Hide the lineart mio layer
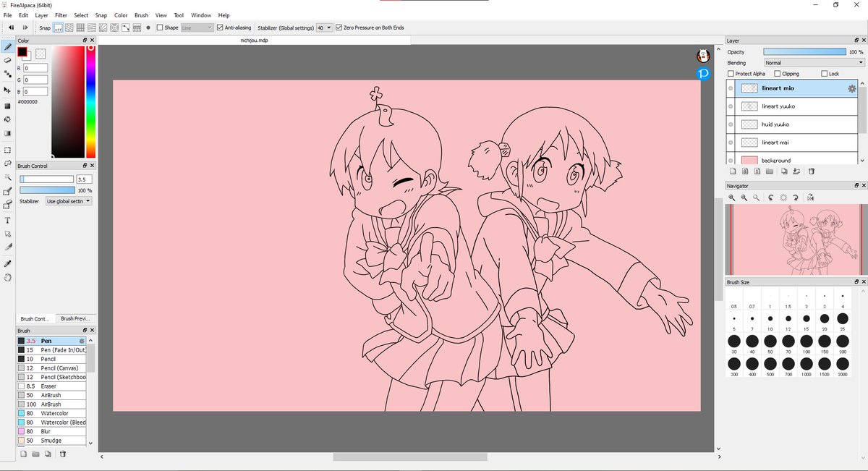Image resolution: width=868 pixels, height=471 pixels. tap(731, 88)
